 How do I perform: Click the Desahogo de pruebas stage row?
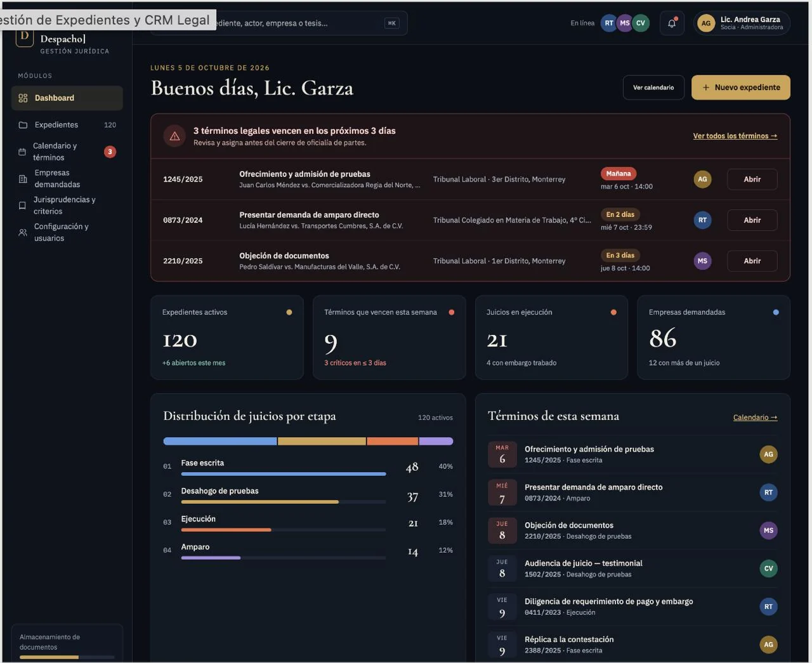308,495
